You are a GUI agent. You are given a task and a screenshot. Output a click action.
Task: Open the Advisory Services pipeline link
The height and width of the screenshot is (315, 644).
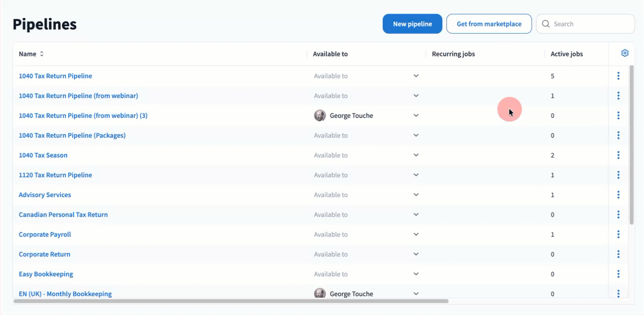coord(45,195)
